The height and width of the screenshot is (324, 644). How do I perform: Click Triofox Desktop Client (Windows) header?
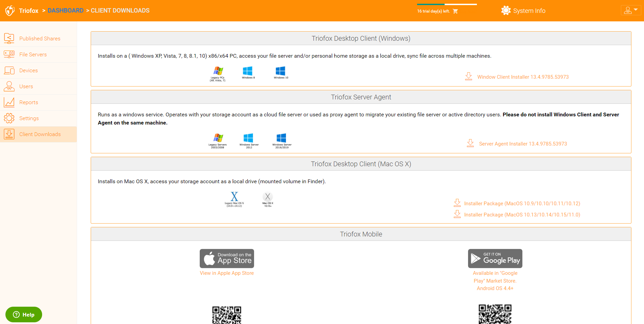(361, 38)
